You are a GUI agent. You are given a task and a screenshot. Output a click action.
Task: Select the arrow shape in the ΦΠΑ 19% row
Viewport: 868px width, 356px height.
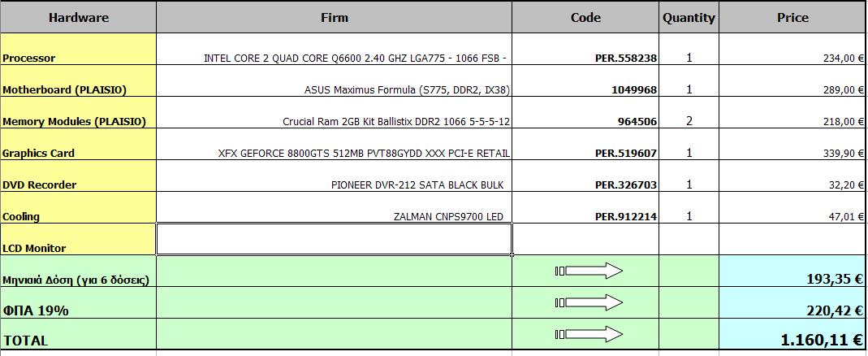[589, 302]
